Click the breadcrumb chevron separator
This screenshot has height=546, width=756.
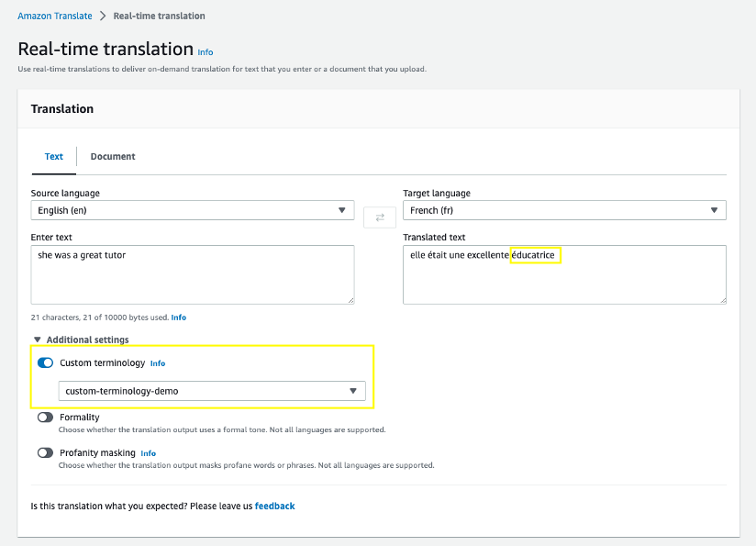(103, 17)
